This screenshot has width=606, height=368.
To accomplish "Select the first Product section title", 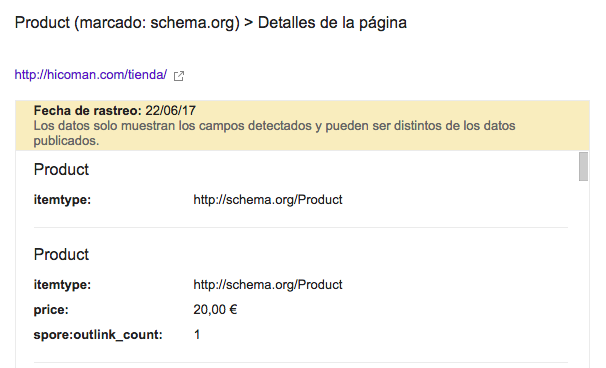I will (61, 170).
